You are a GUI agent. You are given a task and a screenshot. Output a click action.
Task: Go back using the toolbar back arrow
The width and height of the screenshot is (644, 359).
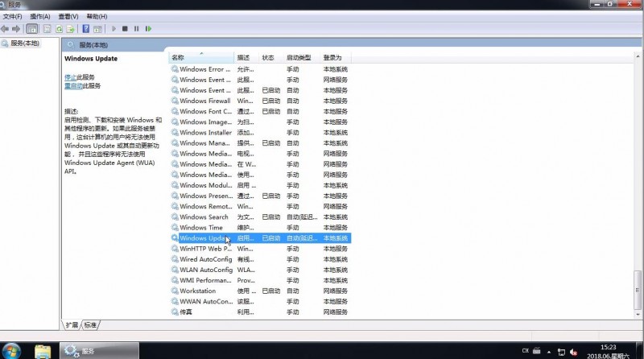point(5,29)
